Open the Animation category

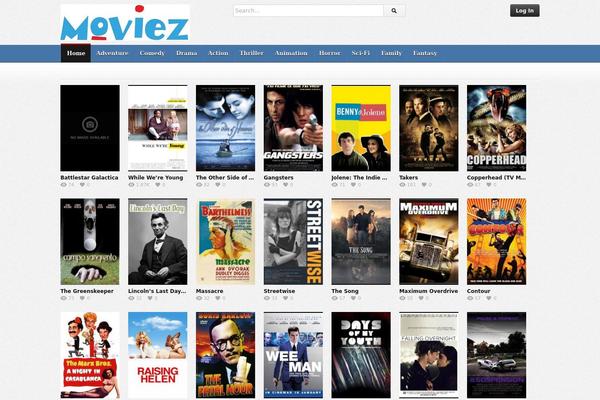291,53
